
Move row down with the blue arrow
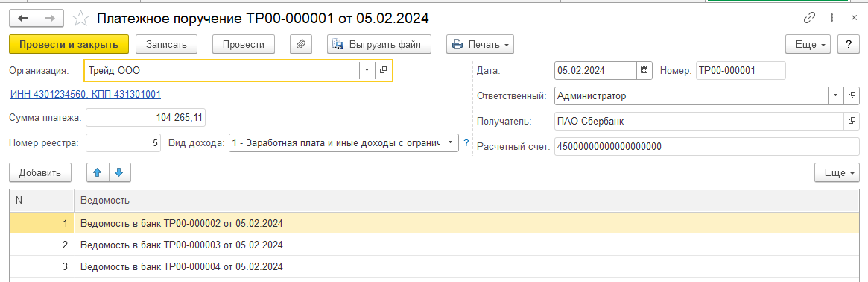pos(119,172)
